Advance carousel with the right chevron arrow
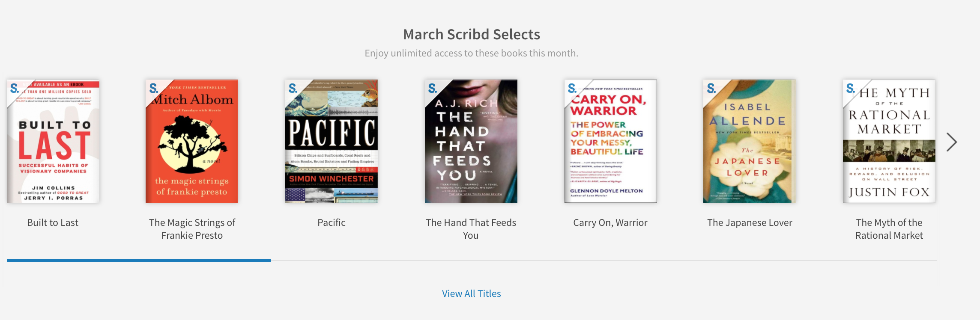The width and height of the screenshot is (980, 320). pos(952,142)
